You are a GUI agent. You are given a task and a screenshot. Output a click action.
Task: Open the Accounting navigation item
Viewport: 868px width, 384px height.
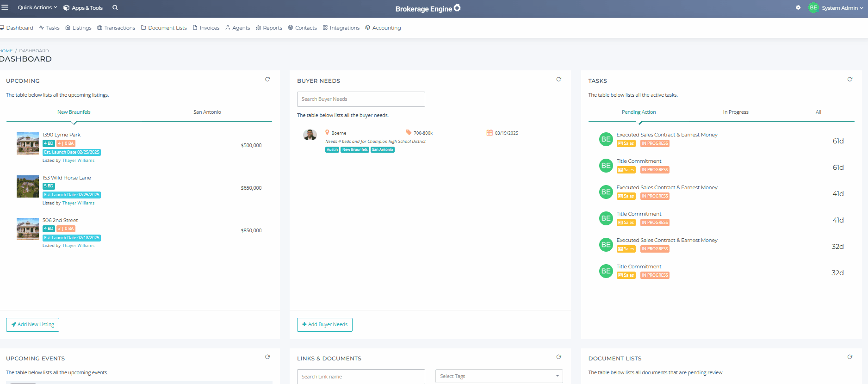[x=384, y=28]
